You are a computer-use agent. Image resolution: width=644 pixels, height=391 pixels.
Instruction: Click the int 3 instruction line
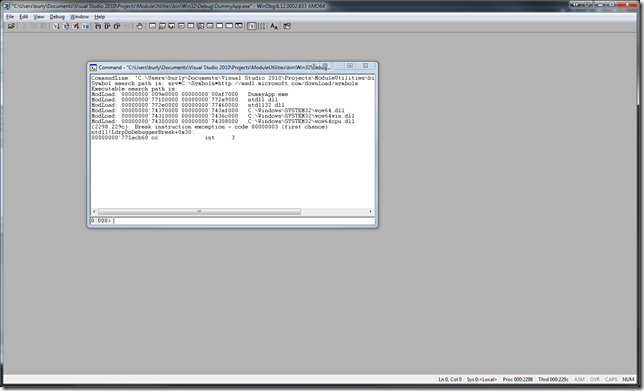(163, 138)
